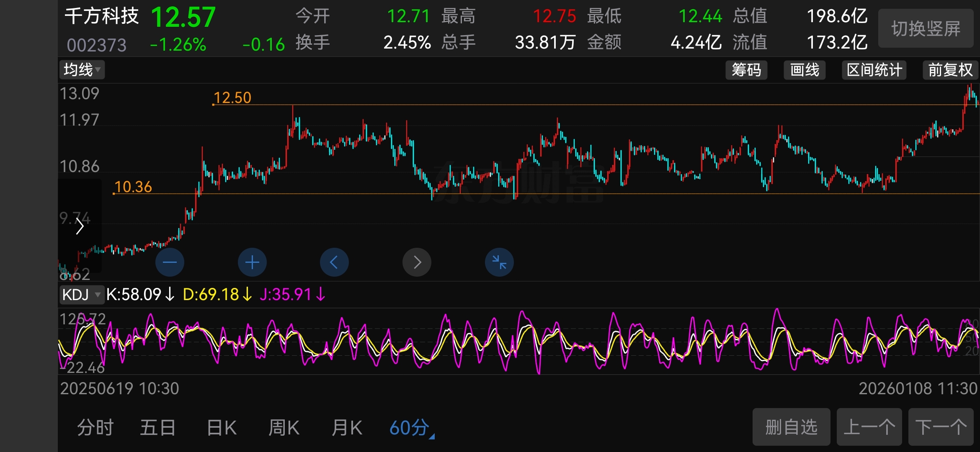This screenshot has height=452, width=980.
Task: Go to next stock with 下一个
Action: (x=941, y=427)
